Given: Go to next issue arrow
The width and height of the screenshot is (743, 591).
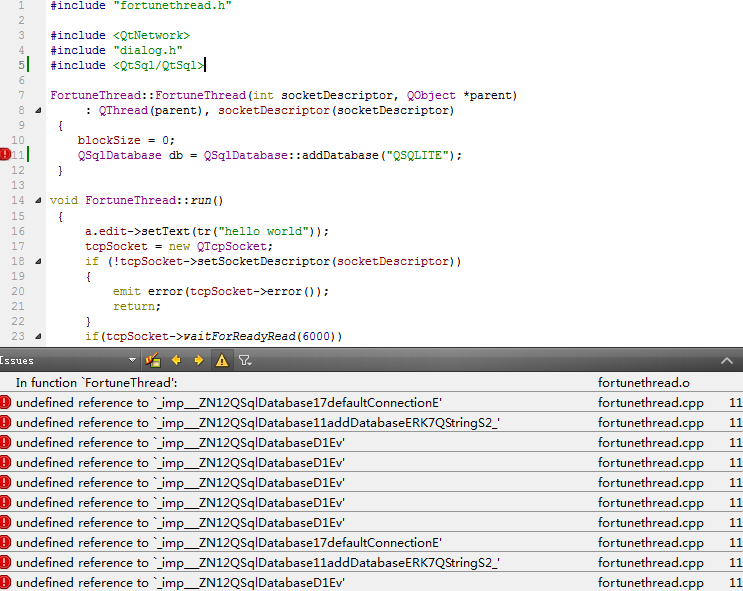Looking at the screenshot, I should click(199, 361).
